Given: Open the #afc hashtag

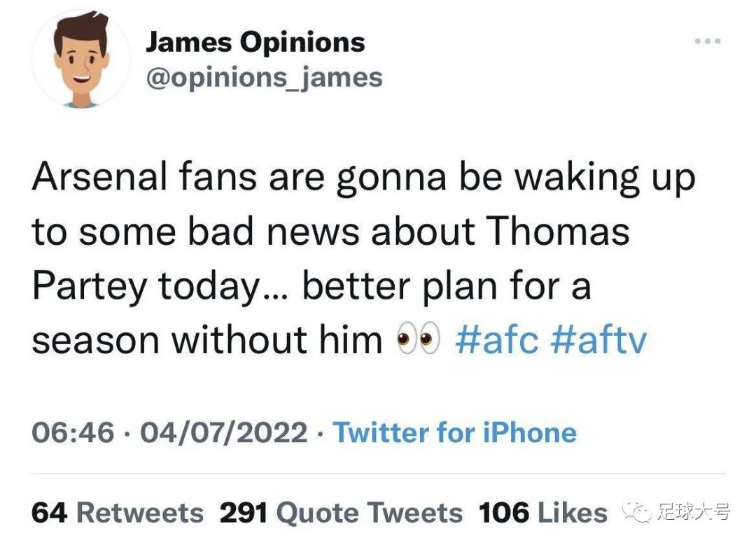Looking at the screenshot, I should [x=497, y=341].
